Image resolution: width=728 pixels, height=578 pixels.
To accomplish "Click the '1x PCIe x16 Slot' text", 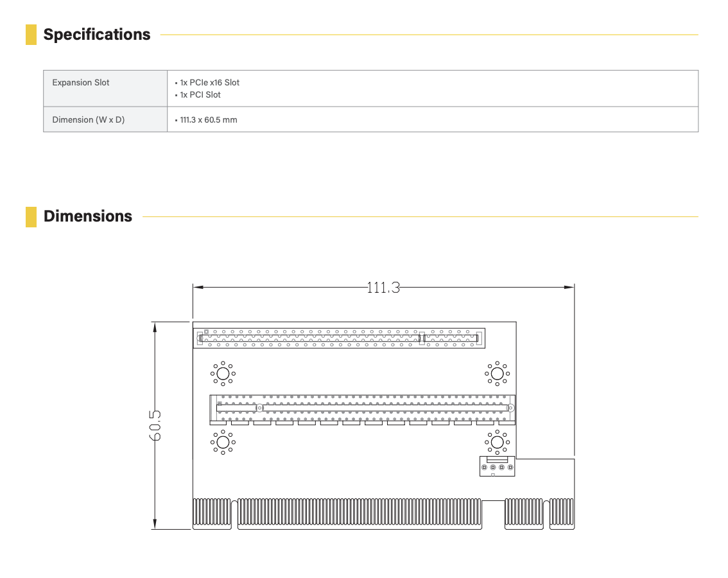I will [x=209, y=82].
